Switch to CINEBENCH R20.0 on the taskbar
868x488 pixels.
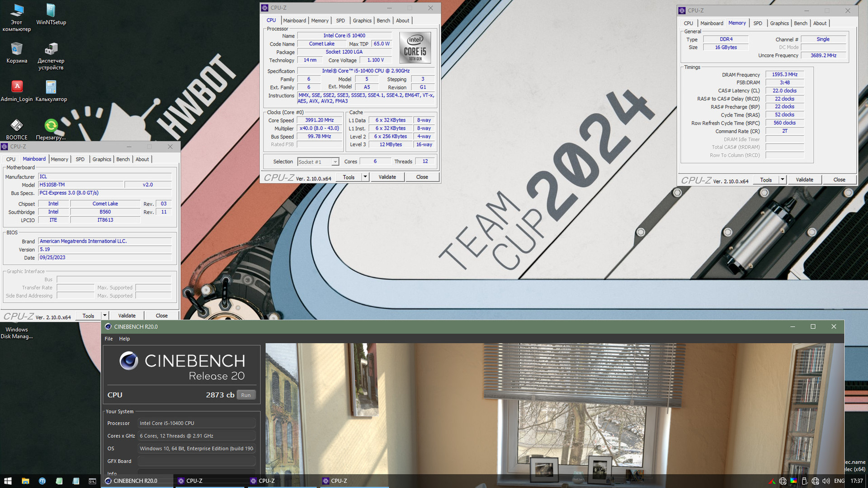coord(137,481)
